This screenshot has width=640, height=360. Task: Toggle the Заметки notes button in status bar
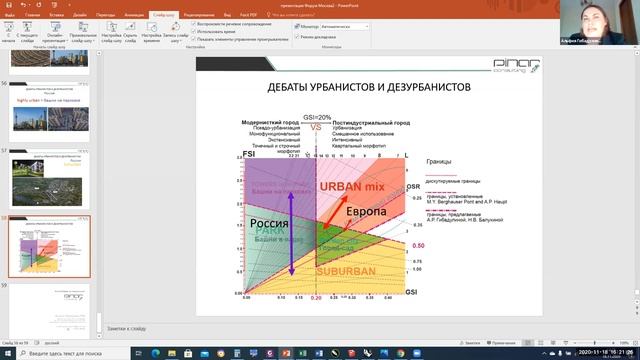tap(470, 343)
